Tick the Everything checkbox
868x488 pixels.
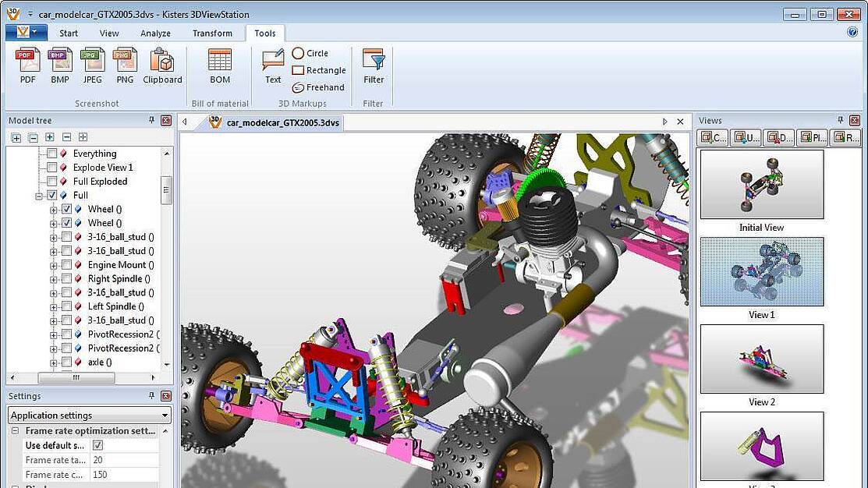point(52,154)
